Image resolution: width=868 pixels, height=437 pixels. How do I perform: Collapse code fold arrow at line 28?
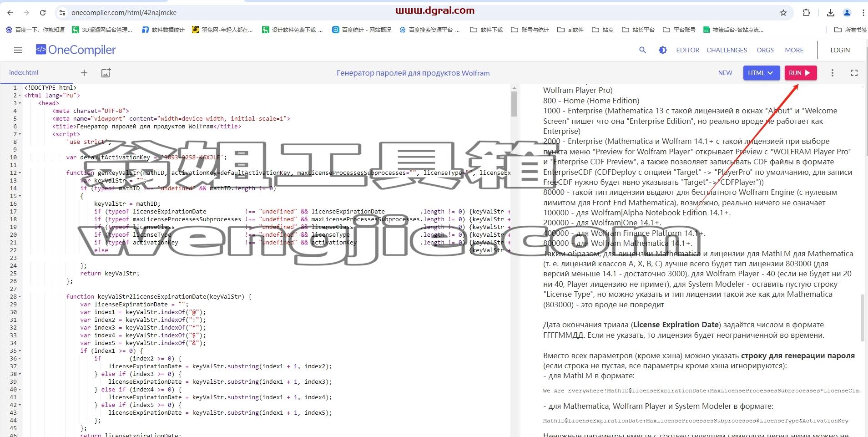(x=20, y=297)
